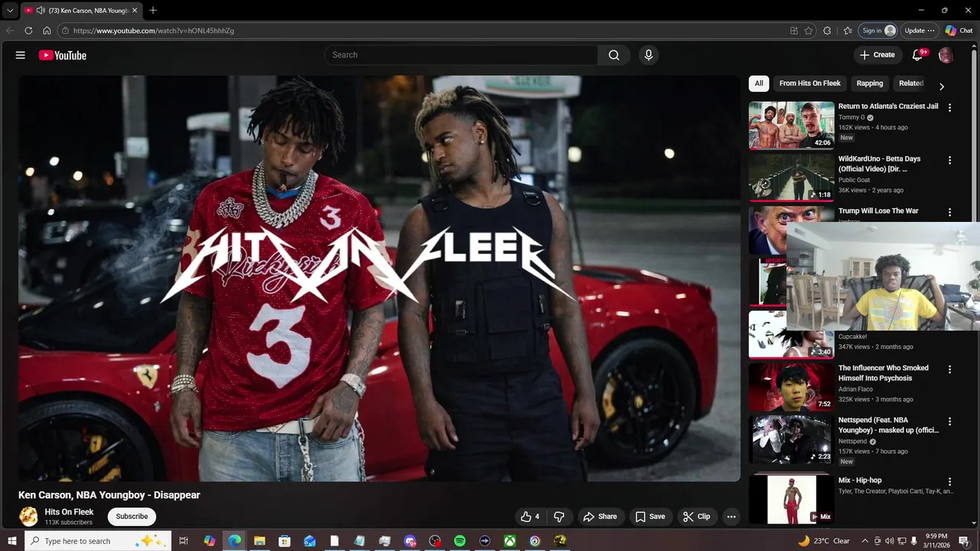
Task: Open the Tommy G channel link
Action: click(x=851, y=118)
